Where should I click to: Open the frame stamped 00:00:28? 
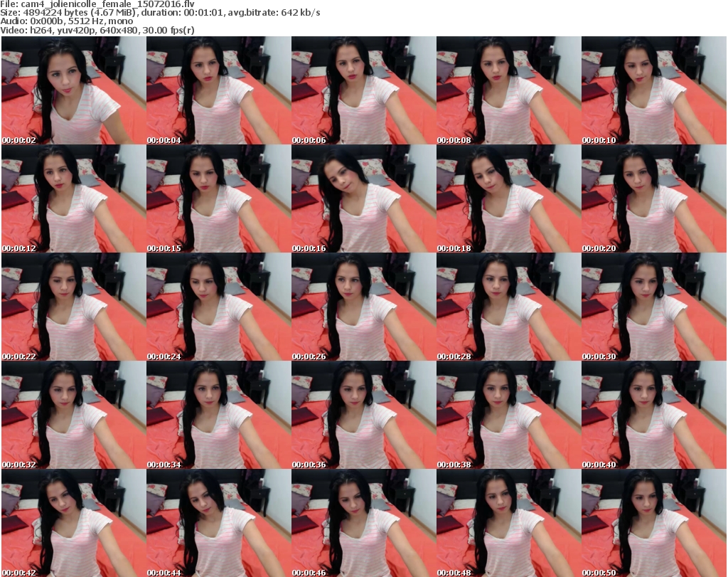point(508,307)
